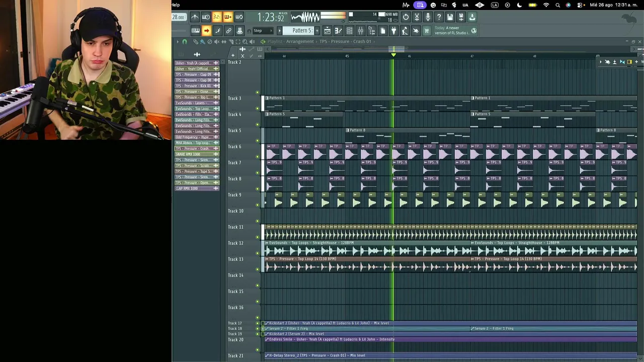Select the Mute tool in Playlist toolbar
Image resolution: width=644 pixels, height=362 pixels.
tap(217, 42)
